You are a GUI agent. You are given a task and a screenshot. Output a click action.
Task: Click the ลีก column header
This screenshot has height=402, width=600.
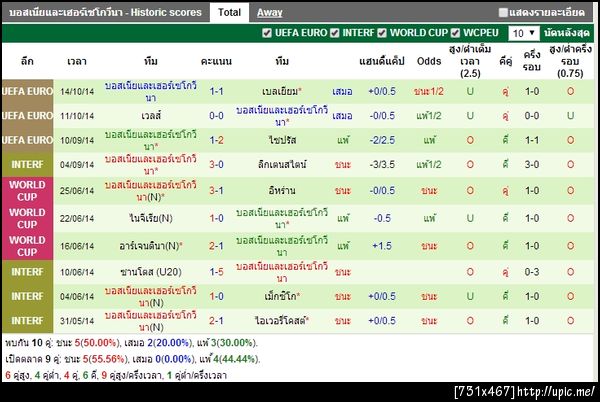click(27, 61)
